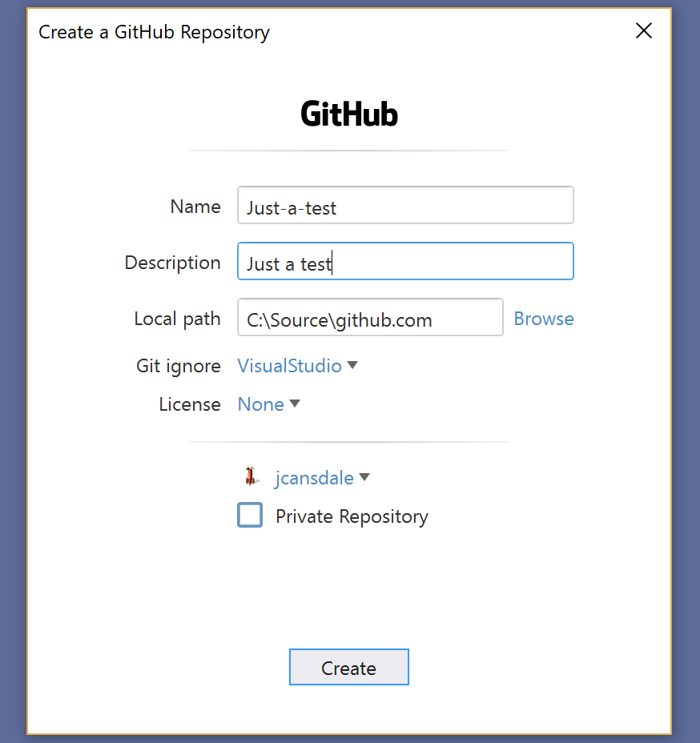The width and height of the screenshot is (700, 743).
Task: Click the Description field label
Action: [172, 263]
